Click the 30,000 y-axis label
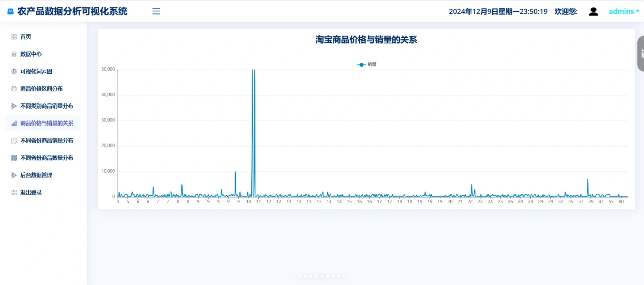 point(108,120)
